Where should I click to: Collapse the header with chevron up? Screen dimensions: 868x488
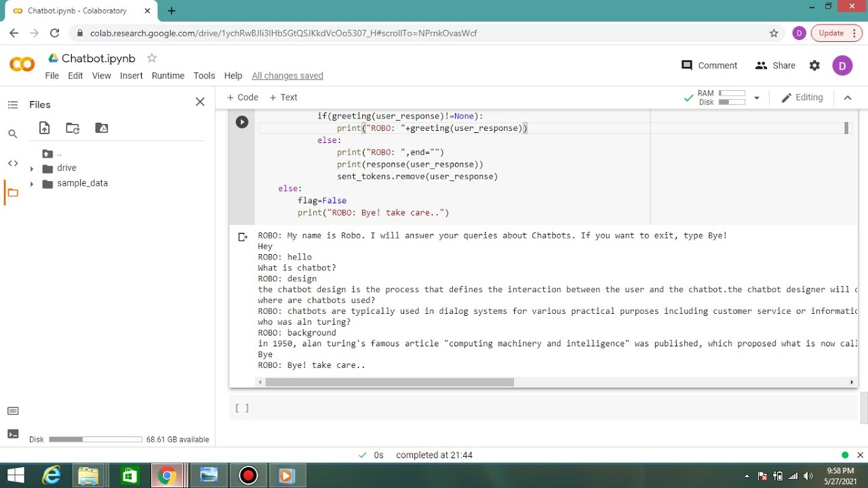coord(848,98)
